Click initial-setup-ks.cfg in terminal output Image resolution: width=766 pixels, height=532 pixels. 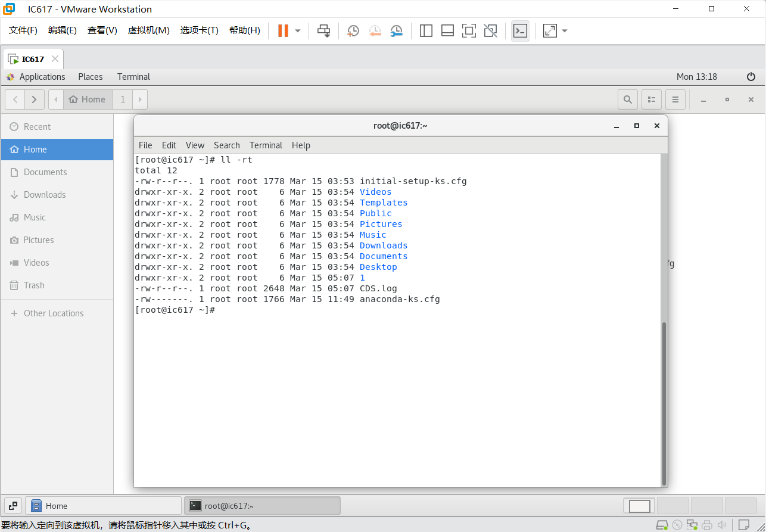(413, 181)
